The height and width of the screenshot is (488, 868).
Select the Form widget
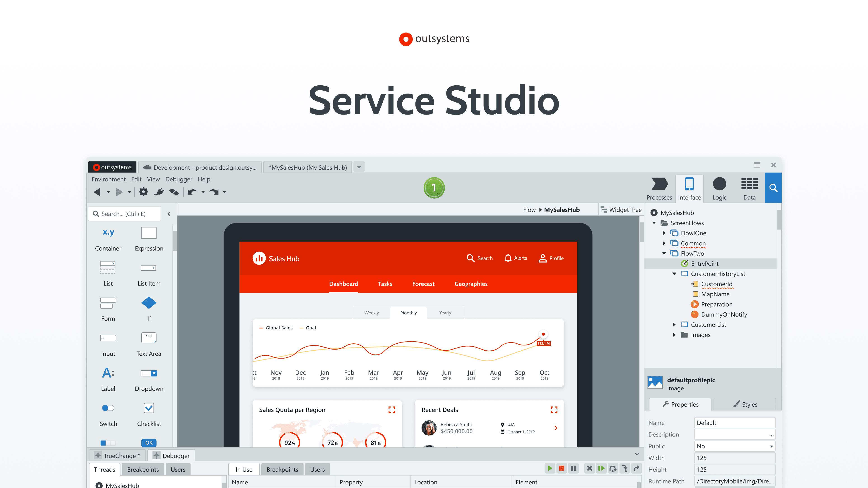(x=108, y=309)
